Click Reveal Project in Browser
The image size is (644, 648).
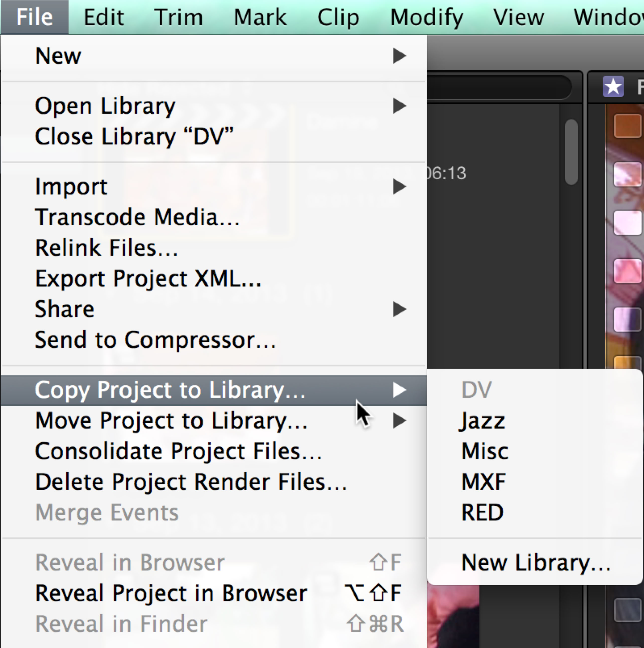[171, 593]
